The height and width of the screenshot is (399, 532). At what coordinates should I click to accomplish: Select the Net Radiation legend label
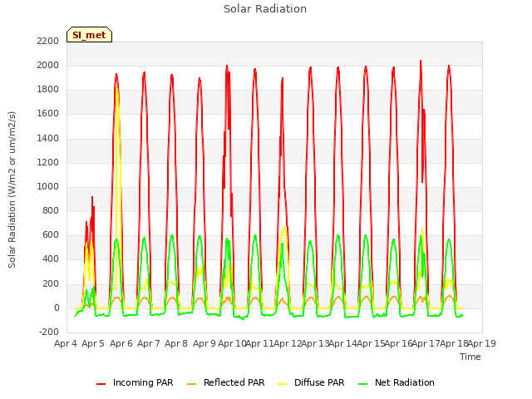tap(405, 382)
